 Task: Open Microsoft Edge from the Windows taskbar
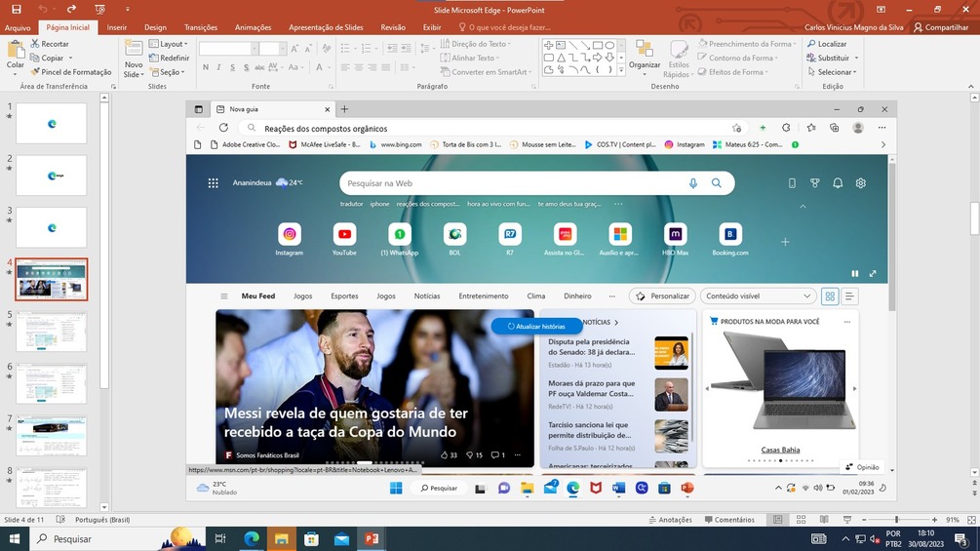(252, 538)
